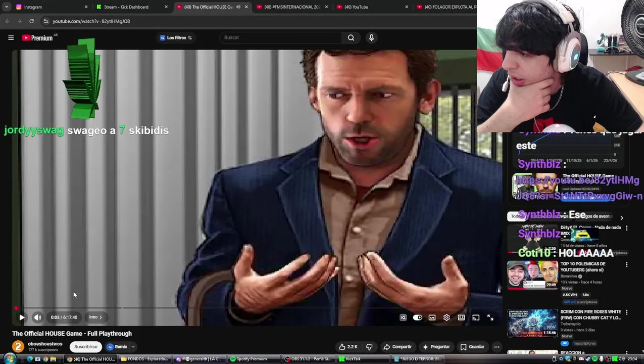This screenshot has width=644, height=364.
Task: Click the IQ enhancer icon in player
Action: click(x=403, y=317)
